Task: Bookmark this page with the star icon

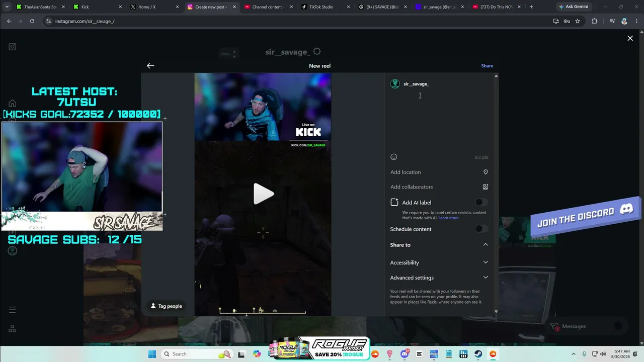Action: pyautogui.click(x=578, y=21)
